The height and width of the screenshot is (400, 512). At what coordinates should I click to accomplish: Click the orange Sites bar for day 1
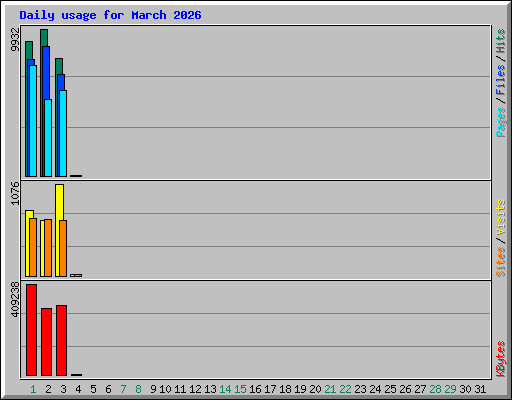tap(33, 247)
